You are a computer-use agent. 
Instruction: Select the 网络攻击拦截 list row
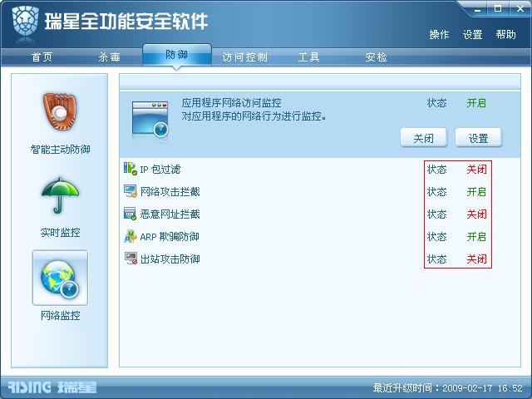coord(319,191)
